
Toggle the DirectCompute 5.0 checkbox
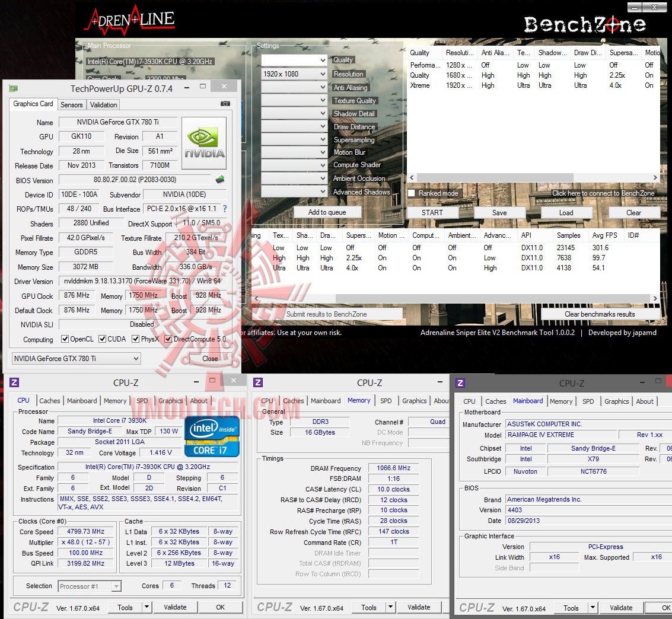pos(168,339)
